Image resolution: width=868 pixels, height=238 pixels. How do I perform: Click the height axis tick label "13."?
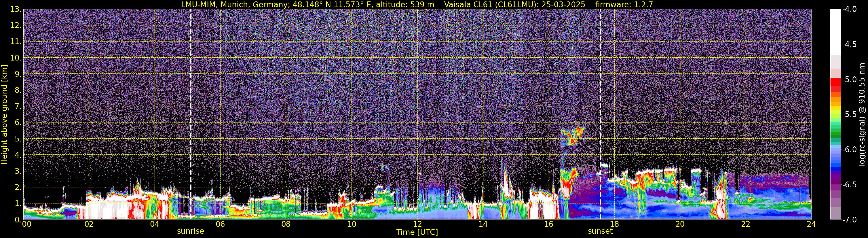pos(16,9)
